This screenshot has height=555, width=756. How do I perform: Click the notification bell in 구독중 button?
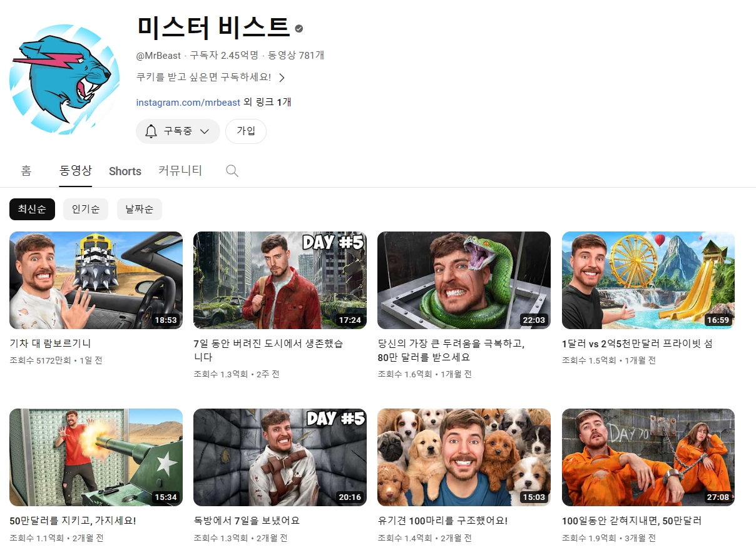pos(151,131)
